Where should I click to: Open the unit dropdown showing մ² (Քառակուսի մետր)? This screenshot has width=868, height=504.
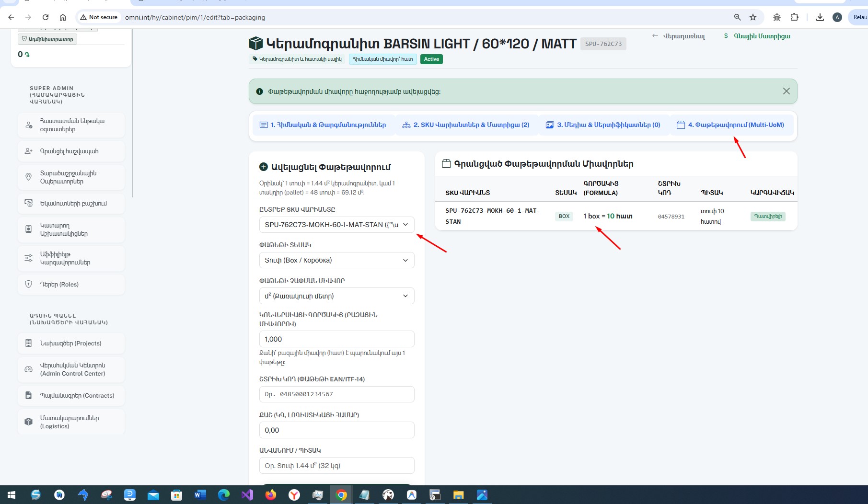coord(336,296)
